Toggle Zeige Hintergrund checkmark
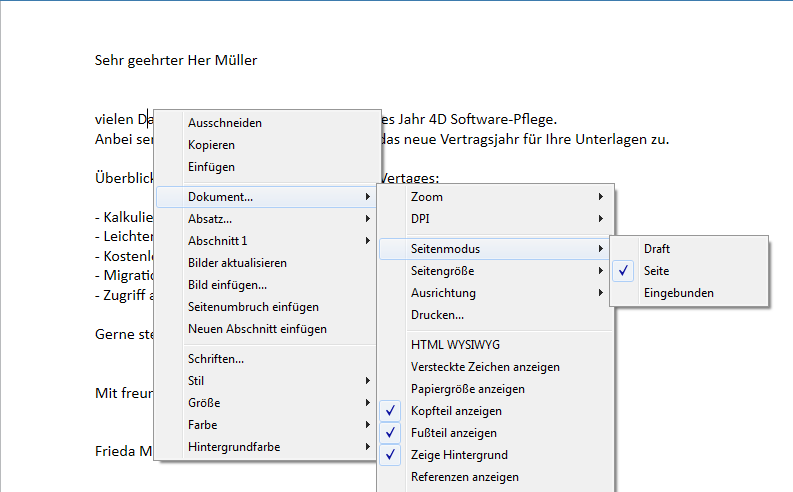Screen dimensions: 793x492 (460, 455)
